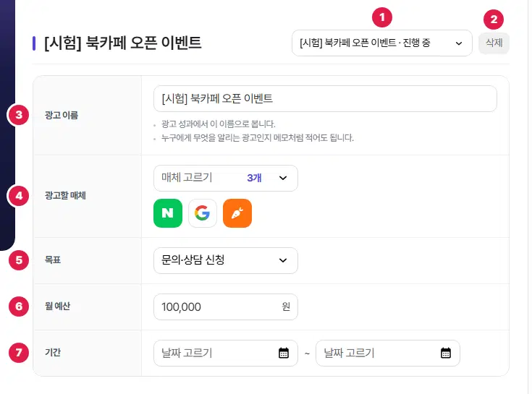Image resolution: width=532 pixels, height=394 pixels.
Task: Click the 원 currency unit in budget field
Action: pos(286,307)
